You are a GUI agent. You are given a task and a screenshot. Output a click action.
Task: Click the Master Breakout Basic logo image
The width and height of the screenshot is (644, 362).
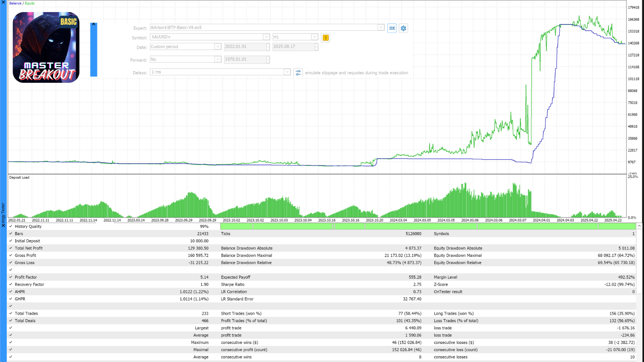[x=46, y=47]
